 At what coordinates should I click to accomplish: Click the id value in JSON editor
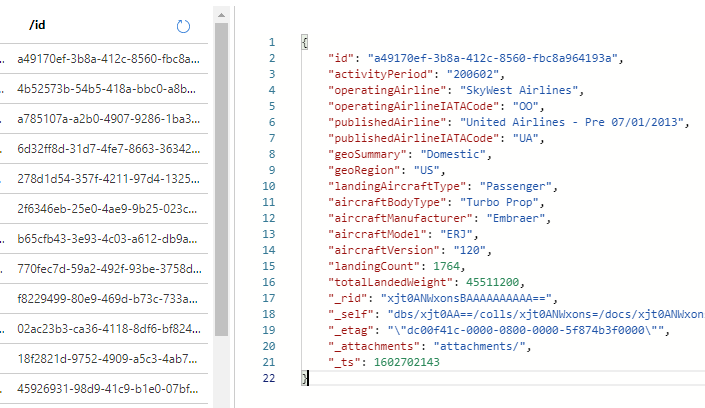(492, 58)
